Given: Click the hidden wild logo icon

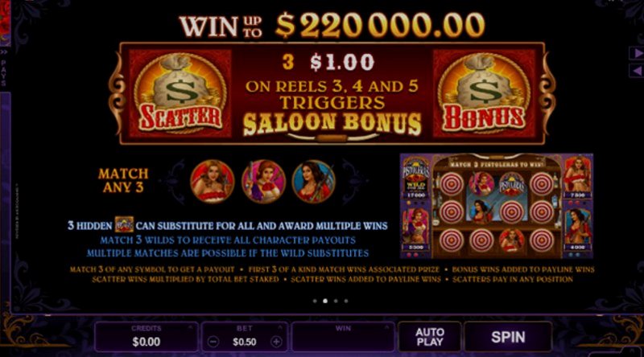Looking at the screenshot, I should [x=124, y=225].
